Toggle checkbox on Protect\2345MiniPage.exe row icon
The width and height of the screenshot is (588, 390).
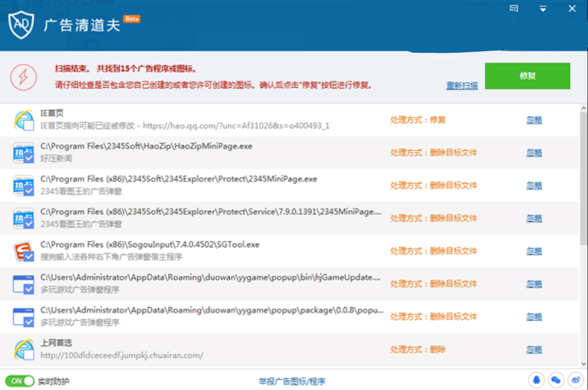click(x=28, y=191)
